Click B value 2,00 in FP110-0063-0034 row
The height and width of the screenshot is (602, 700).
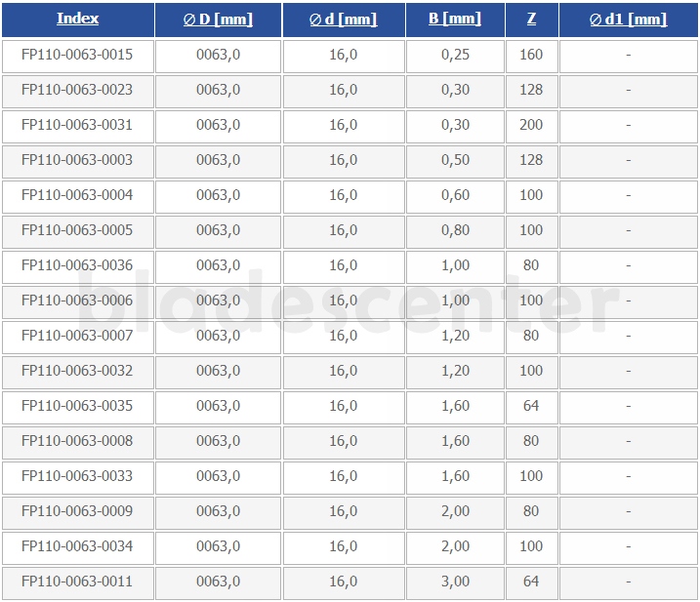[x=455, y=548]
